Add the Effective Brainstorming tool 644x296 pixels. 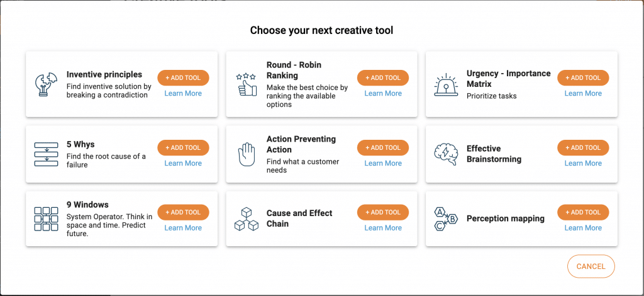tap(583, 147)
